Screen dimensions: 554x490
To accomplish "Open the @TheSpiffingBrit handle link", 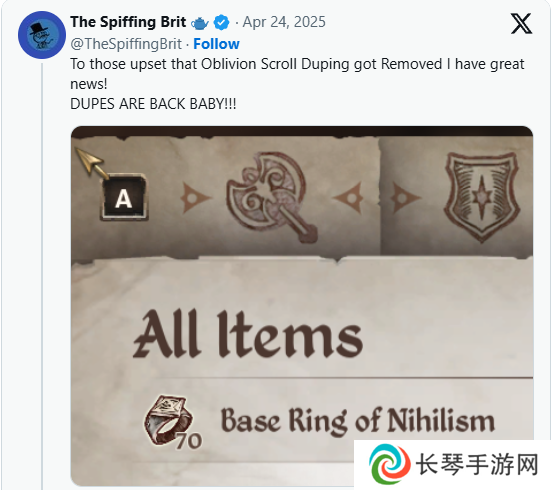I will click(126, 44).
